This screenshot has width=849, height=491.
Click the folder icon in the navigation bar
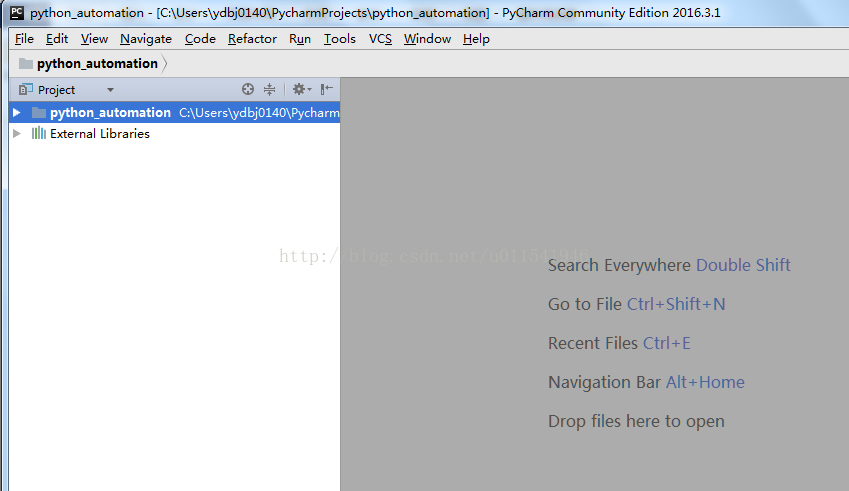pyautogui.click(x=25, y=63)
